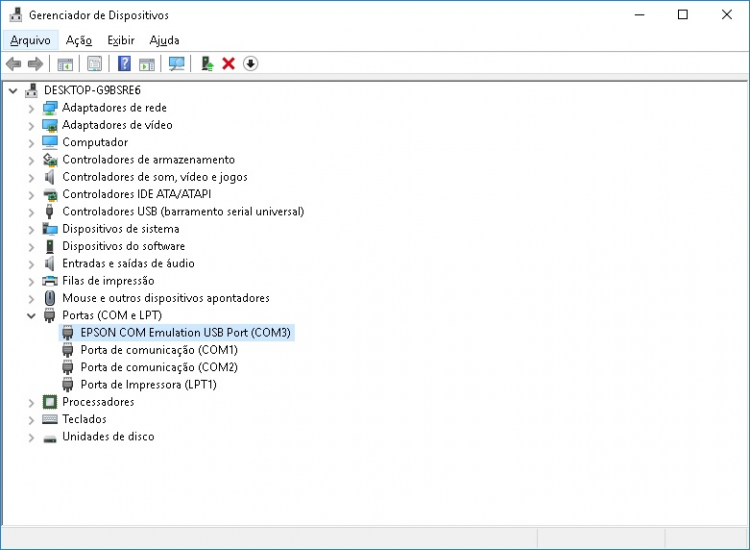Image resolution: width=750 pixels, height=550 pixels.
Task: Select Mouse e outros dispositivos apontadores label
Action: pyautogui.click(x=166, y=298)
